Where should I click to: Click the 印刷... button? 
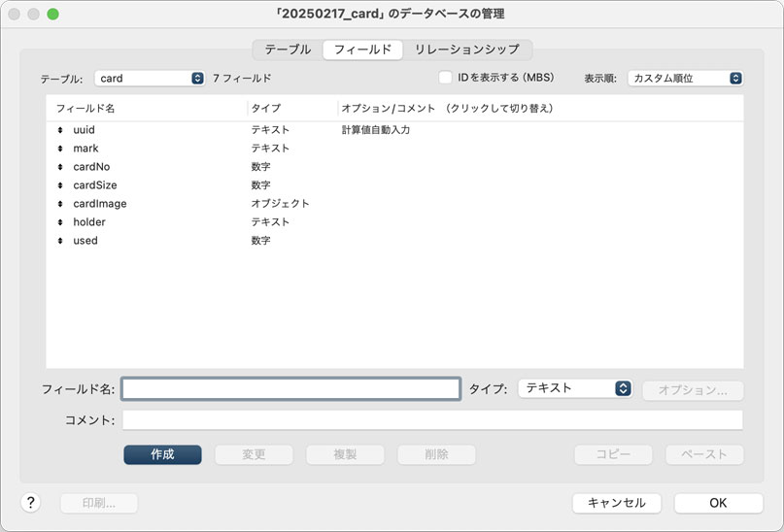99,503
